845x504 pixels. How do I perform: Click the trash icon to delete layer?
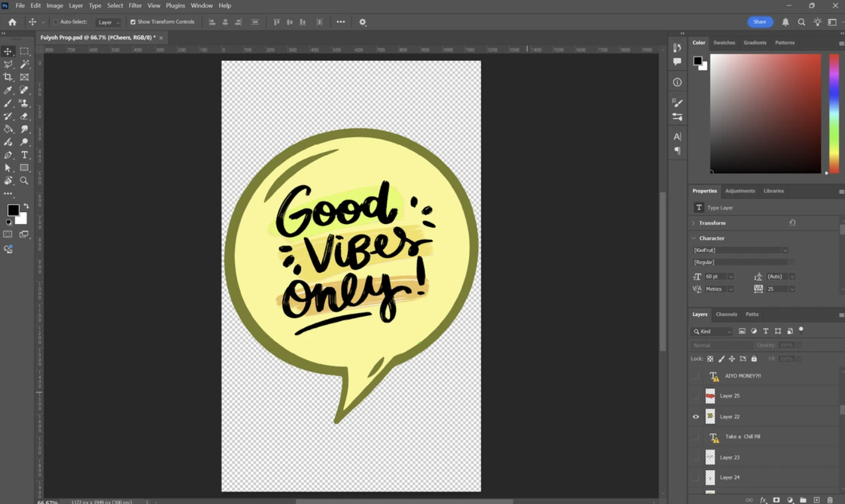tap(830, 500)
